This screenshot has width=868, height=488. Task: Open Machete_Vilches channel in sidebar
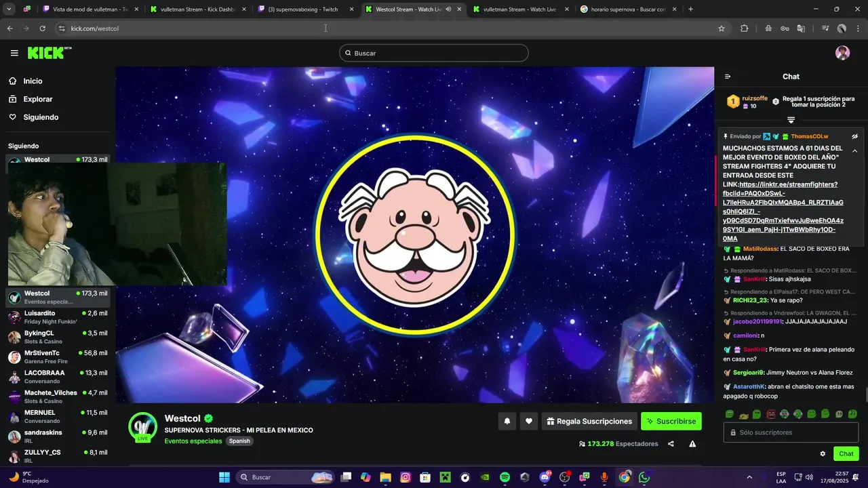58,396
